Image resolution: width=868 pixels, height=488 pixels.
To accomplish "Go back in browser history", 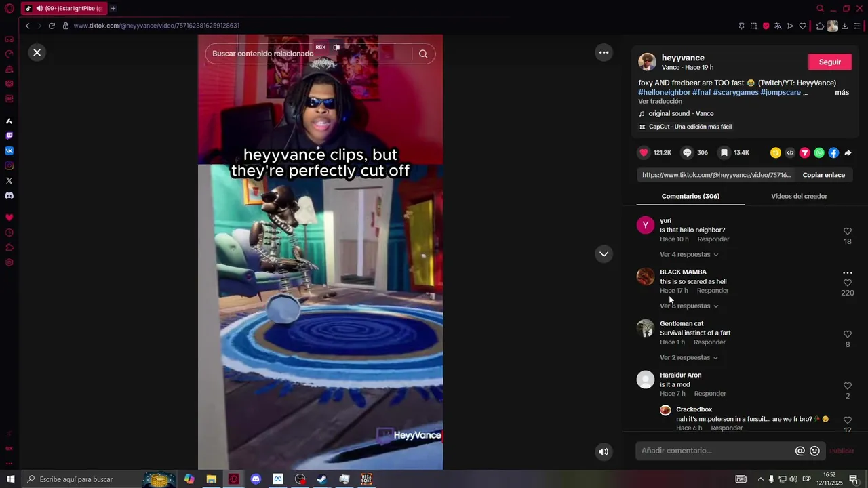I will pyautogui.click(x=27, y=26).
